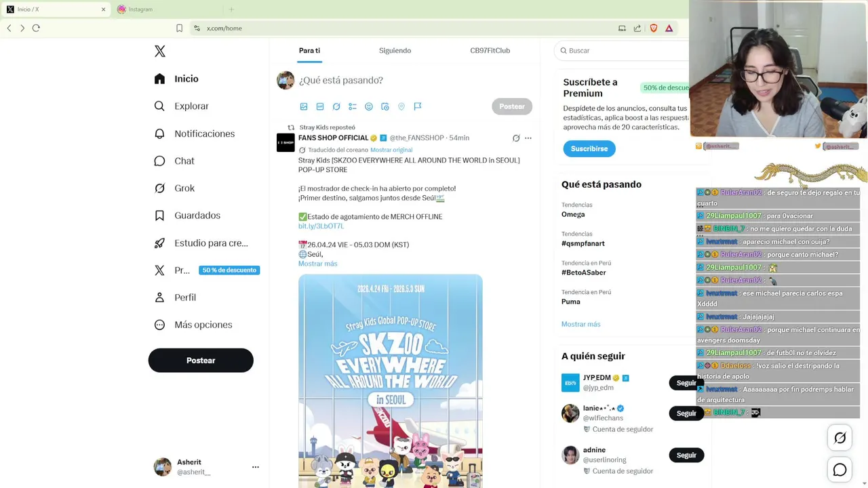Screen dimensions: 868x488
Task: Click the 50 % de descuento Premium badge
Action: point(229,270)
